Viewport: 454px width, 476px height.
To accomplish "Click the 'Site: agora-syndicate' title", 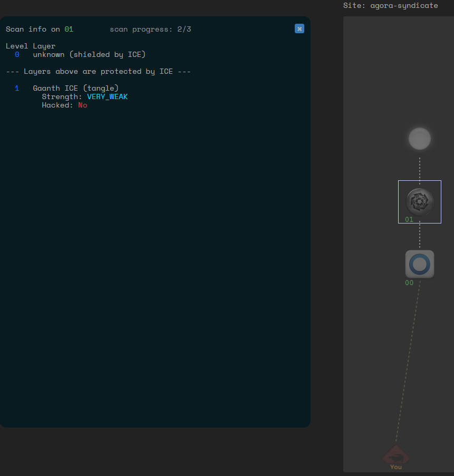I will (390, 6).
